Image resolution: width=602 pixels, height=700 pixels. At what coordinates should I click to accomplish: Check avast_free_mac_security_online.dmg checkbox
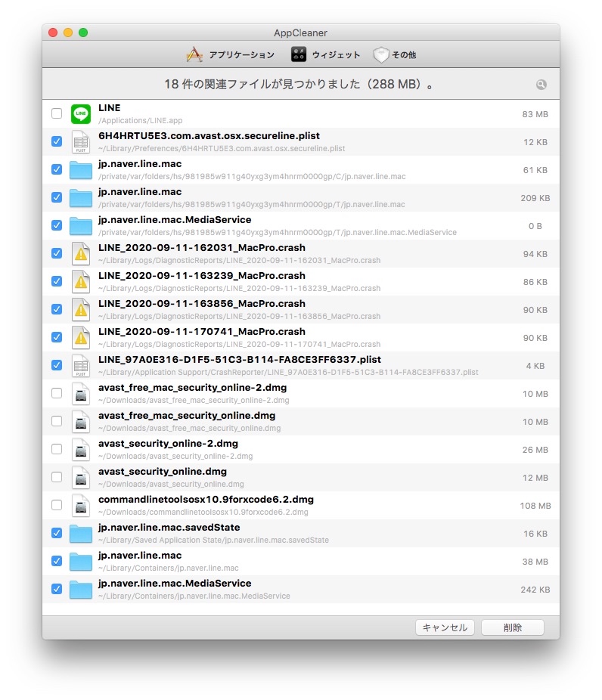pyautogui.click(x=57, y=421)
